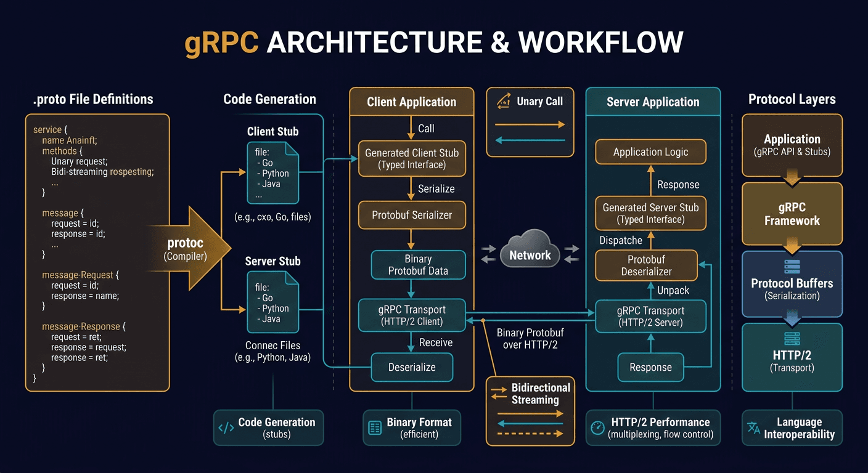Click the Protobuf Serializer block
Viewport: 868px width, 473px height.
click(x=411, y=215)
